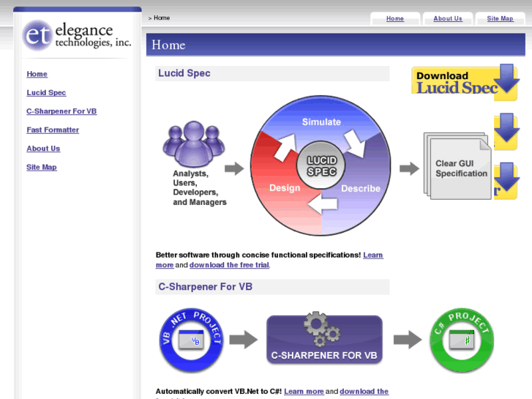Click the 'Better software through concise functional specifications!' text

tap(258, 255)
